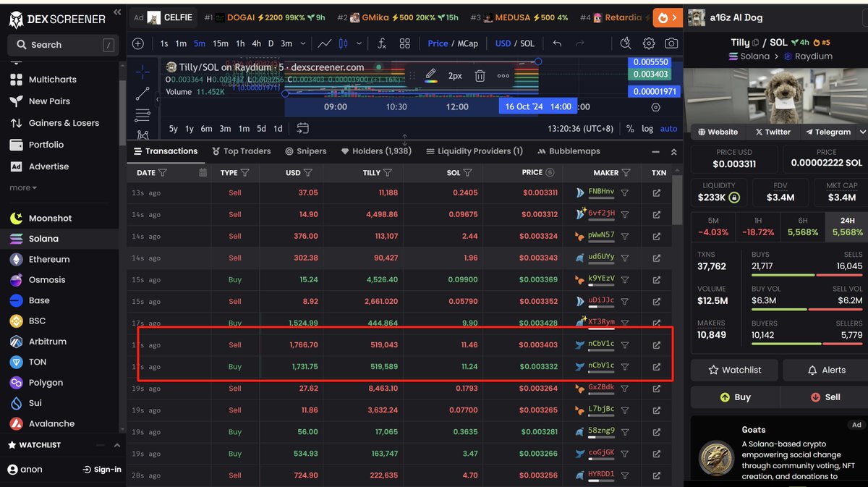The image size is (868, 487).
Task: Set chart range to 5d
Action: 261,129
